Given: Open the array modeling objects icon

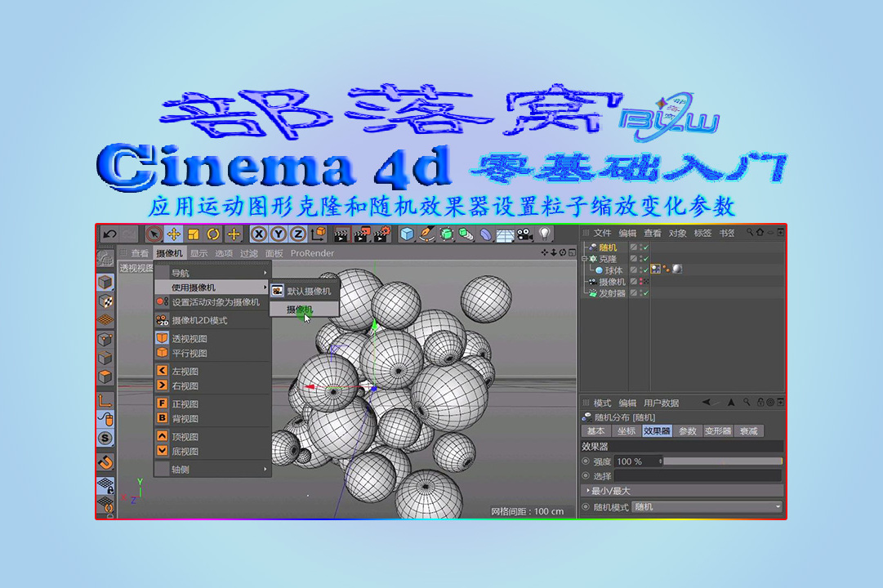Looking at the screenshot, I should pyautogui.click(x=466, y=234).
